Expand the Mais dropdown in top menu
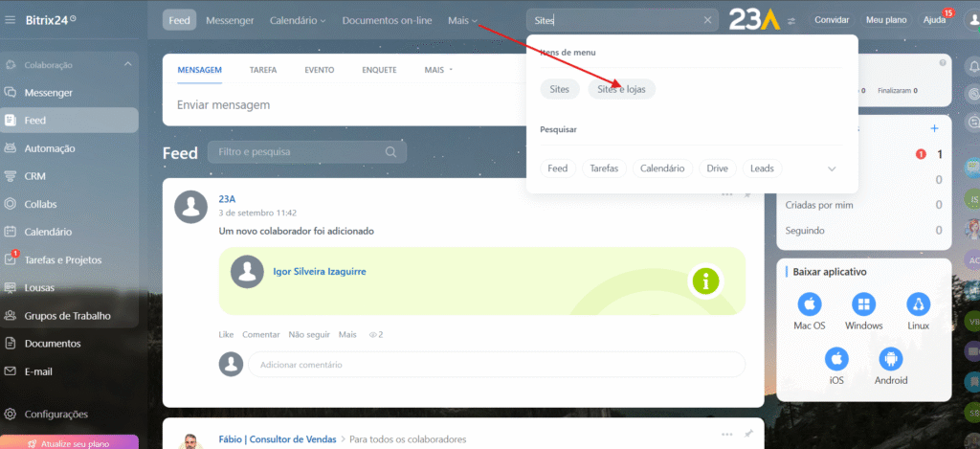 coord(462,20)
